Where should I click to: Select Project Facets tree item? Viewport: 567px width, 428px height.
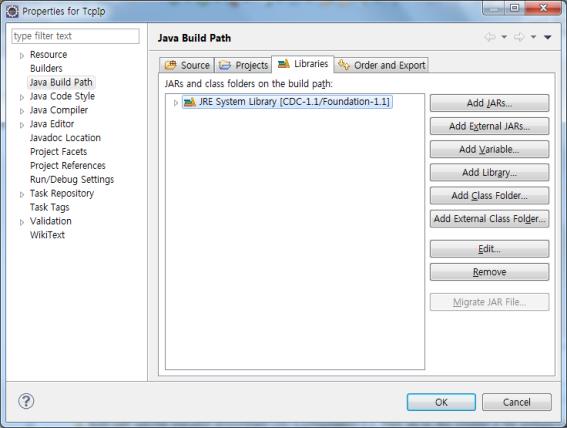[x=59, y=151]
